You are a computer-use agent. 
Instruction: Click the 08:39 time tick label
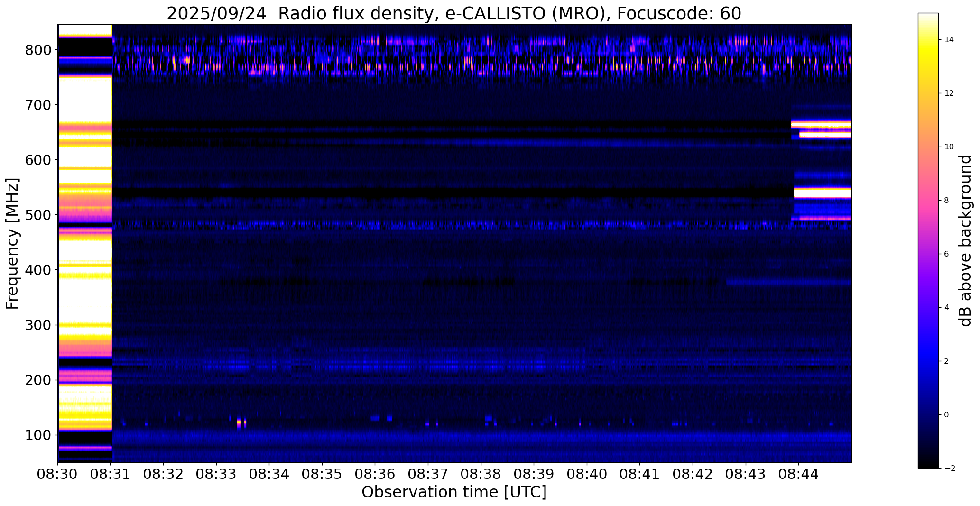(x=534, y=474)
